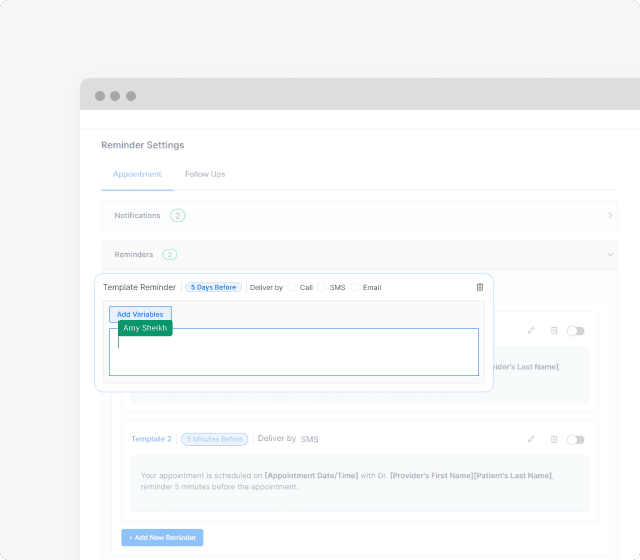Click the pencil edit icon above Template 2

coord(531,329)
